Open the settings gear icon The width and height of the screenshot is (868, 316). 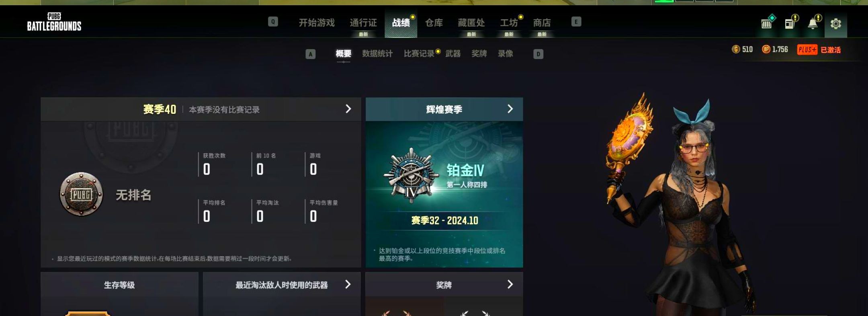click(836, 24)
